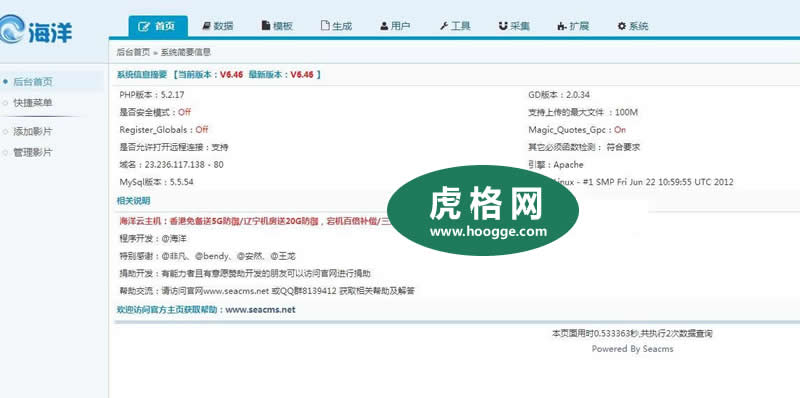Click the Powered By Seacms footer text
This screenshot has width=800, height=398.
(x=632, y=349)
